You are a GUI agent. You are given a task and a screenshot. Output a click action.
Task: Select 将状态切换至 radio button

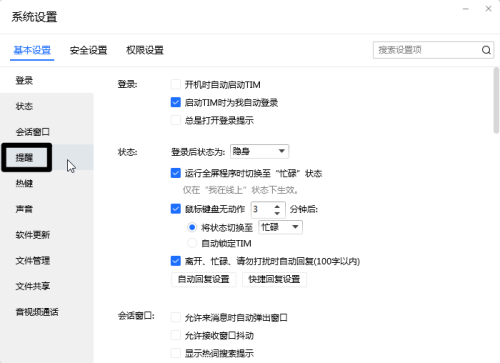192,227
